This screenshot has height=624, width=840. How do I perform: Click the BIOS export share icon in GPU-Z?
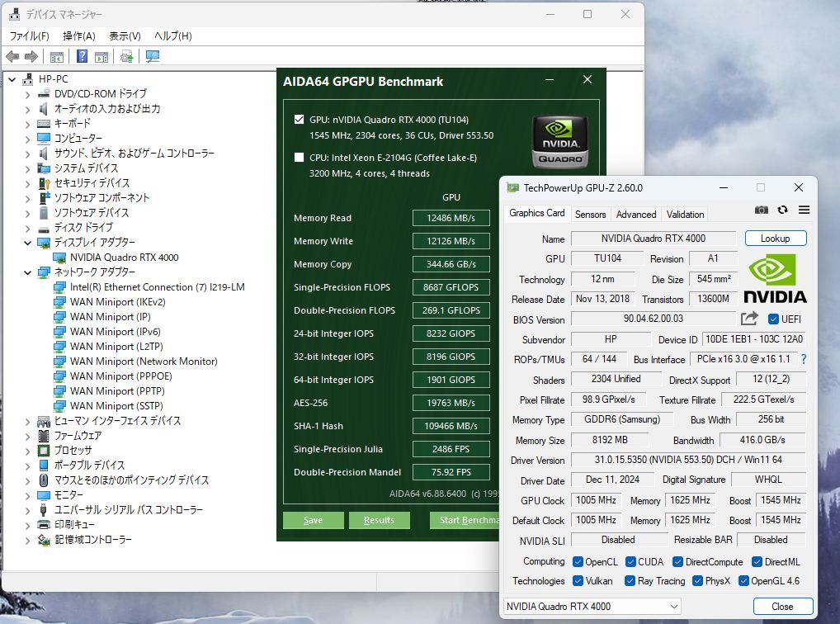coord(749,319)
